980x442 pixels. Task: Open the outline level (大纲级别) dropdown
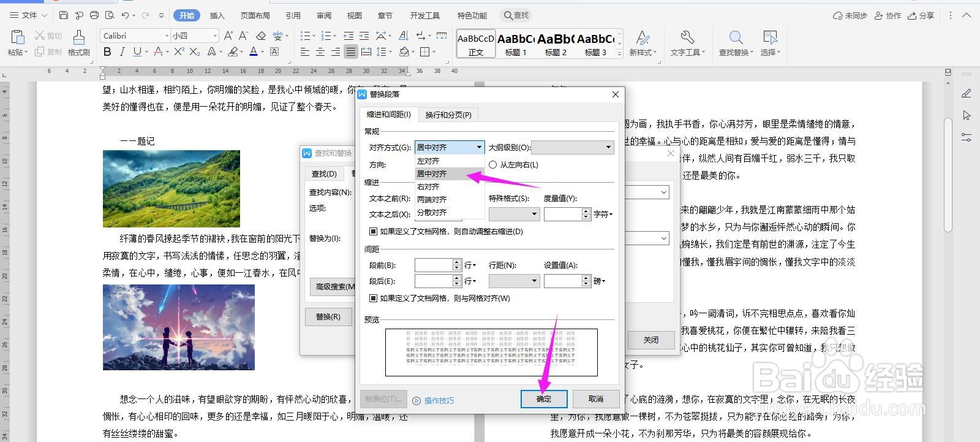coord(572,147)
